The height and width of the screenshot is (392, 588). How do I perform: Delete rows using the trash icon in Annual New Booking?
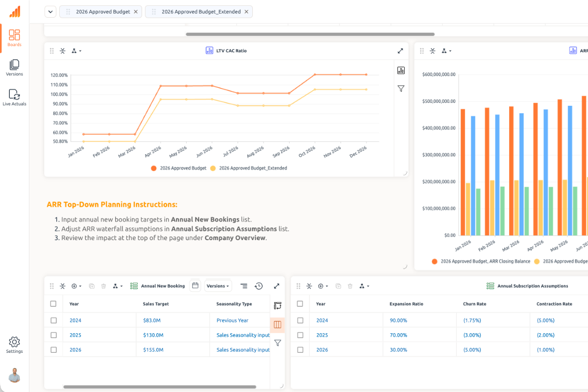[x=103, y=286]
